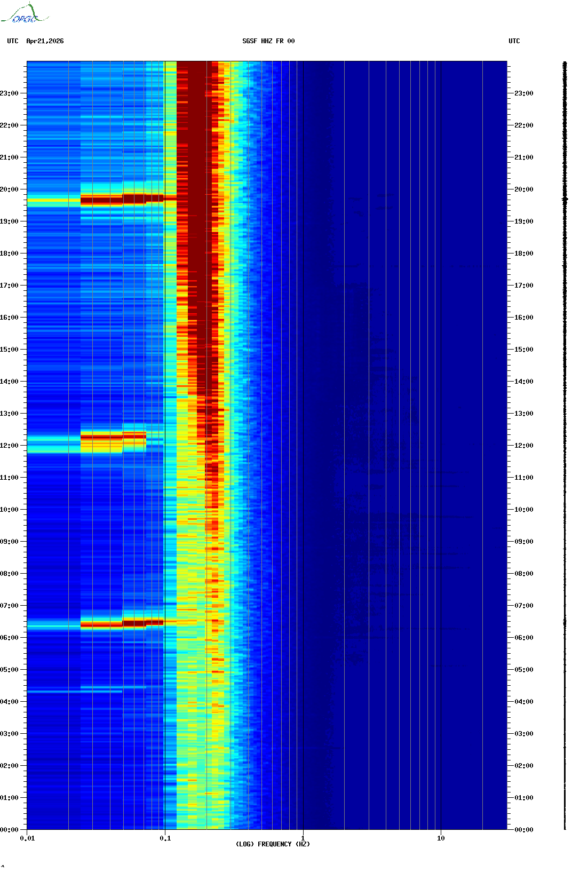Click the 22:00 label on the left time axis
The image size is (588, 872).
click(x=9, y=125)
